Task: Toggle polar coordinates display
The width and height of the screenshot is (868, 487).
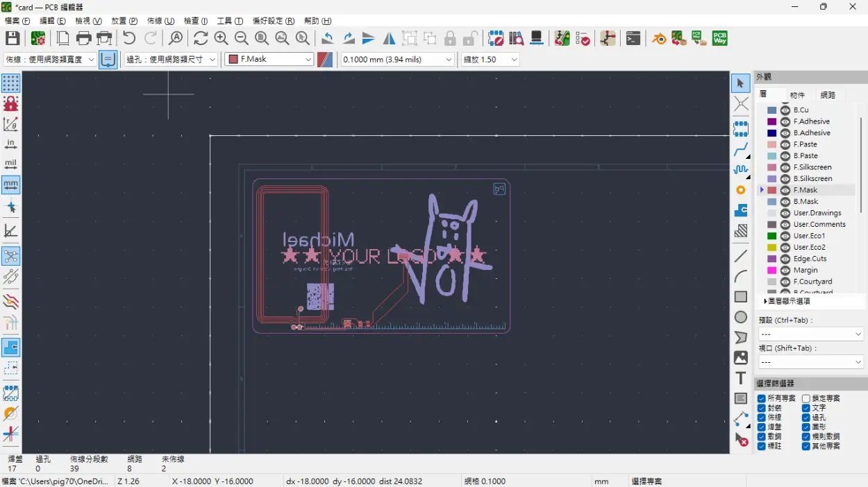Action: click(10, 124)
